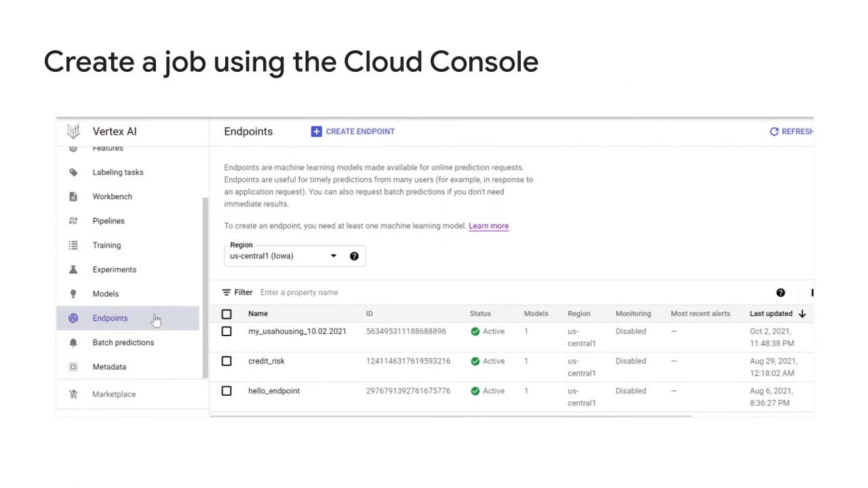Image resolution: width=868 pixels, height=488 pixels.
Task: Click the Metadata icon in sidebar
Action: click(x=73, y=367)
